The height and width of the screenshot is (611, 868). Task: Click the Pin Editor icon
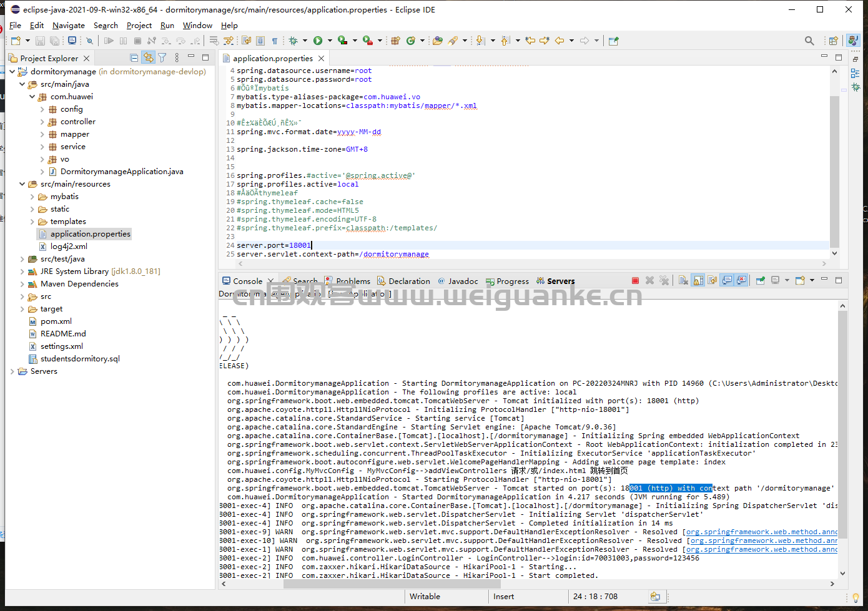(x=614, y=41)
